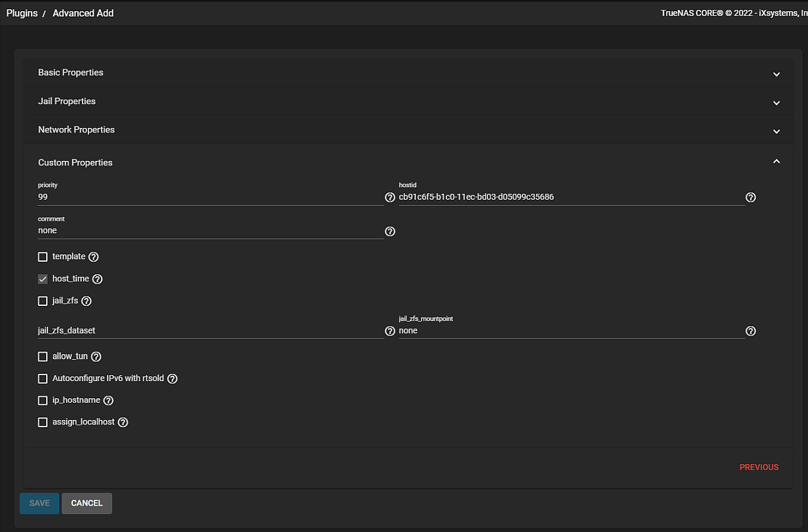
Task: Uncheck the host_time checkbox
Action: tap(43, 279)
